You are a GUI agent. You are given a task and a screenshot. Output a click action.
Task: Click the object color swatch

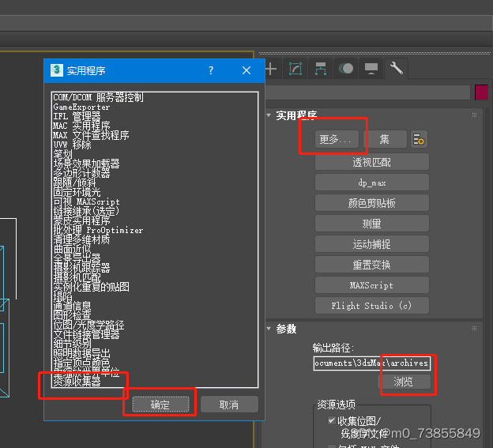481,92
